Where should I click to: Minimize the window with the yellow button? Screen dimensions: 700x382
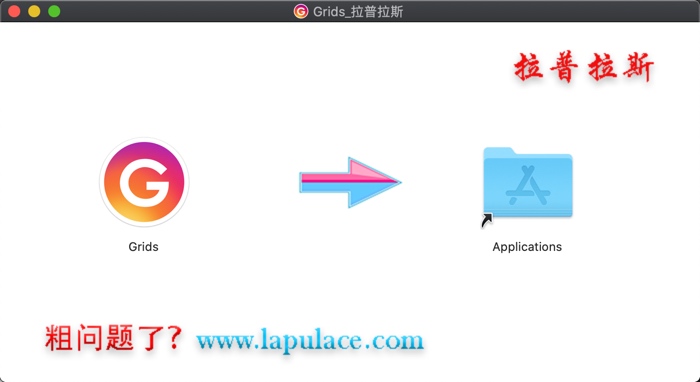(x=34, y=11)
